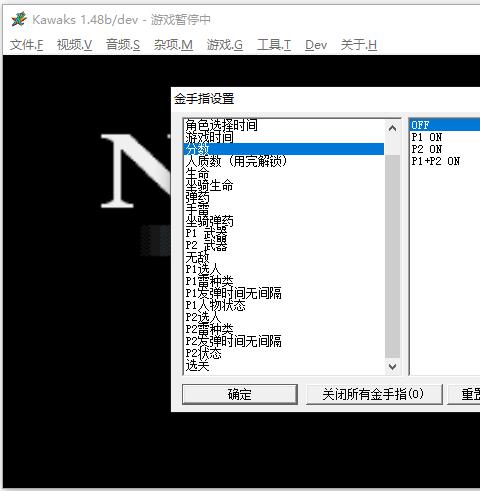The width and height of the screenshot is (480, 491).
Task: Select P2发弹时间无间隔 entry
Action: click(284, 341)
